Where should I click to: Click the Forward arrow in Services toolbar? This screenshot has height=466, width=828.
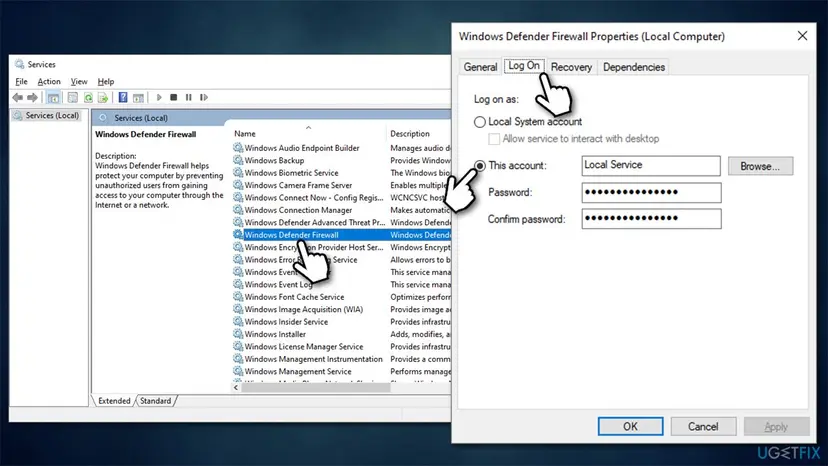(32, 97)
